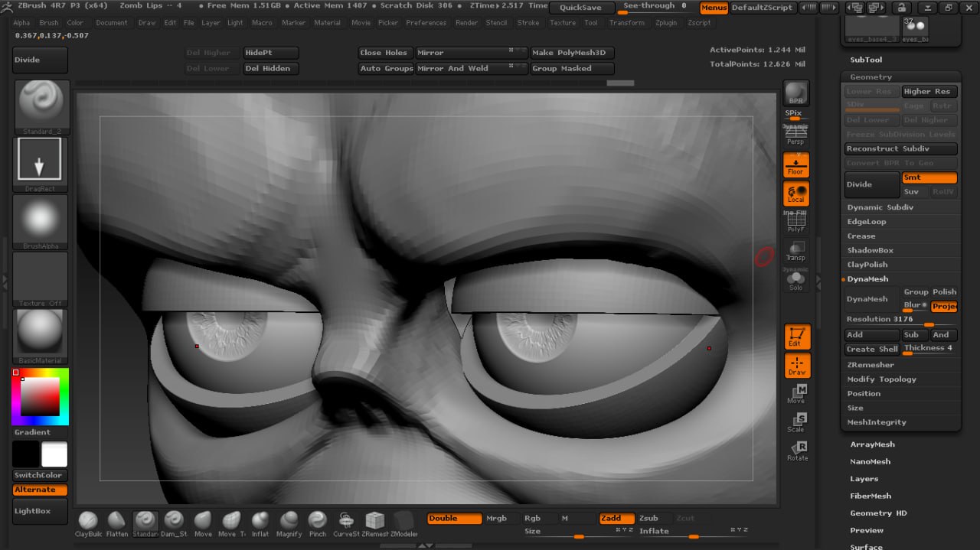Open the Zplugin menu

click(x=666, y=23)
